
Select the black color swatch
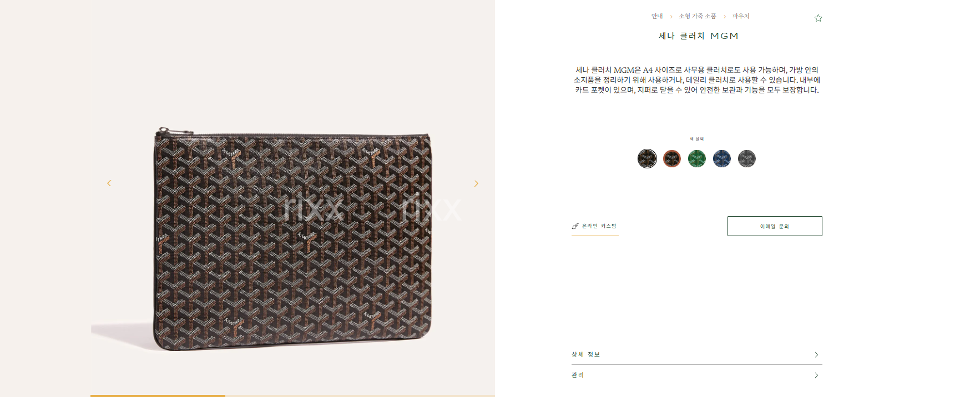point(647,159)
